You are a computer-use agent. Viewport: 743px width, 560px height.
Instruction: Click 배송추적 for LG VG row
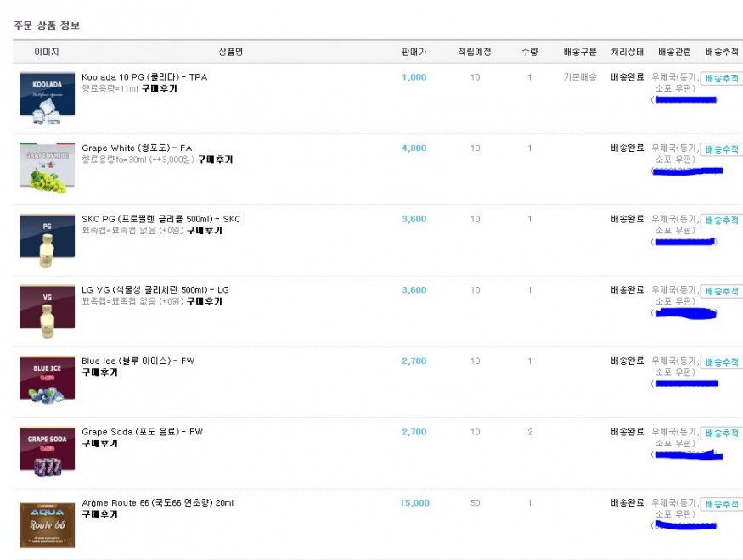click(721, 291)
